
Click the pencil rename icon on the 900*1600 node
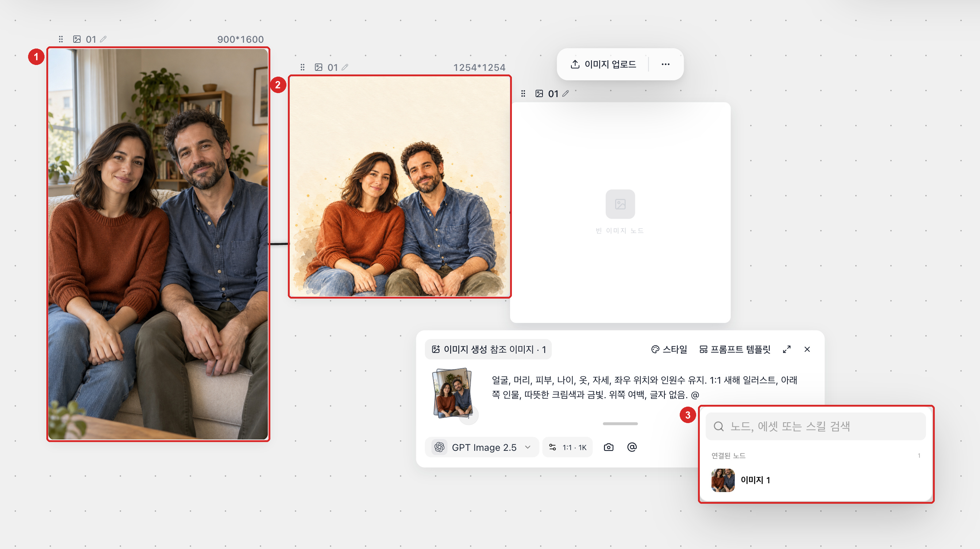(x=103, y=39)
